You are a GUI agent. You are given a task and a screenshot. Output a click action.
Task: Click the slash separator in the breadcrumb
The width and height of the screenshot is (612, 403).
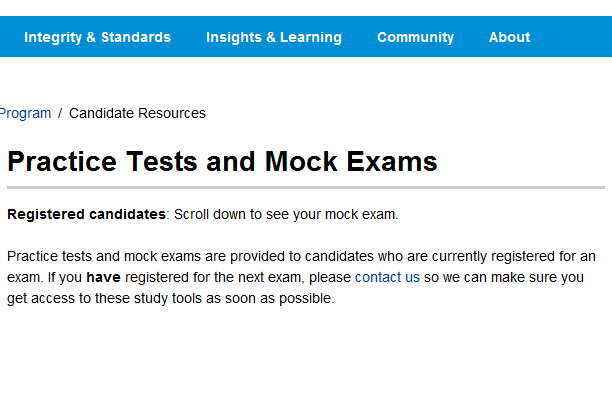pos(60,113)
